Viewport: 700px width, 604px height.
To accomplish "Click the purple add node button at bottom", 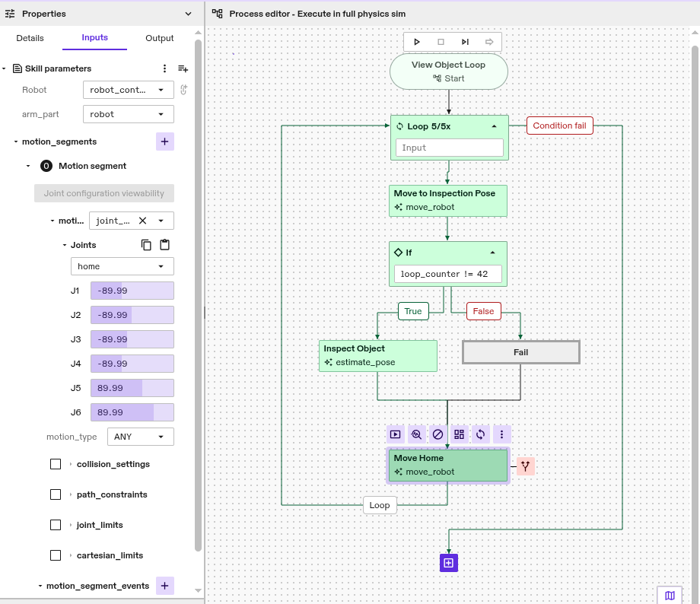I will [x=449, y=563].
